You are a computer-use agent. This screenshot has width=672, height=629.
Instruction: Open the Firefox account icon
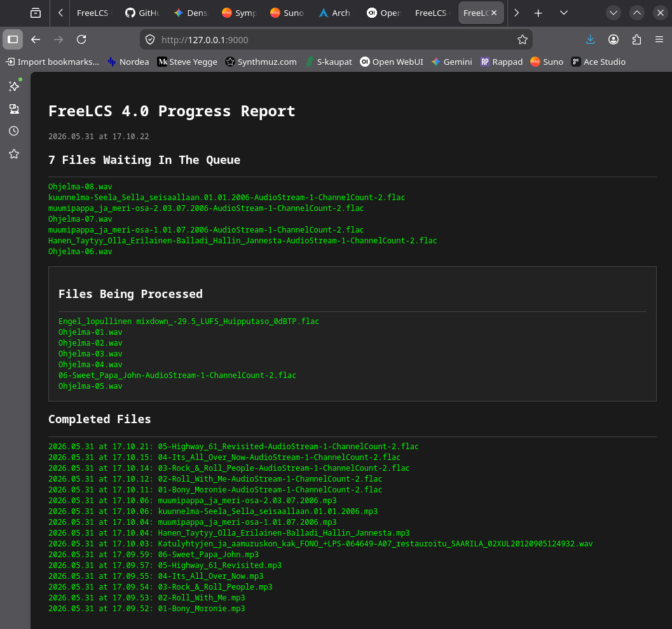614,40
